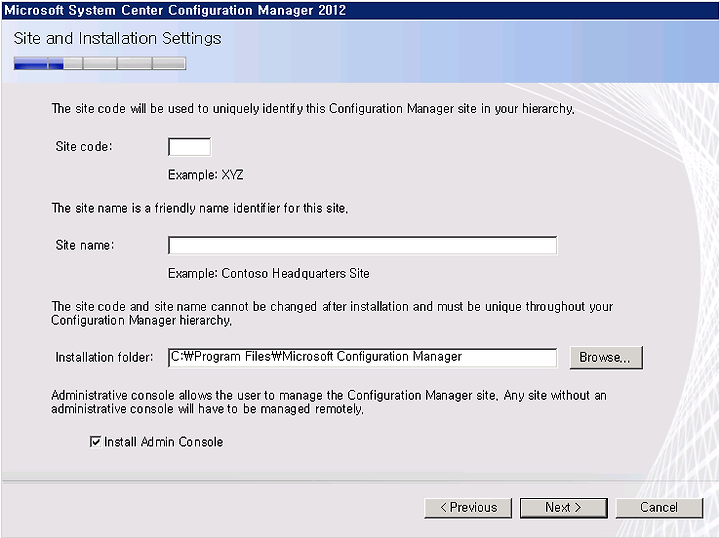Click the 'Install Admin Console' label text
This screenshot has width=720, height=538.
click(x=163, y=442)
